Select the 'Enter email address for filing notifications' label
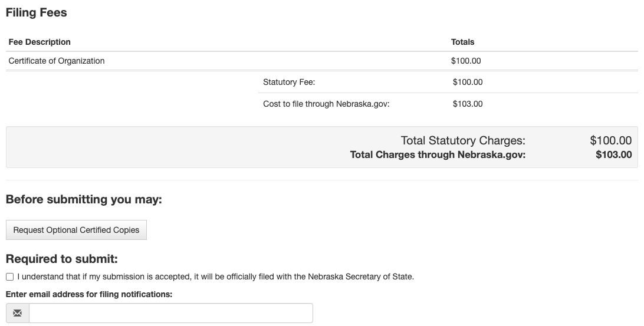The image size is (644, 326). (89, 294)
